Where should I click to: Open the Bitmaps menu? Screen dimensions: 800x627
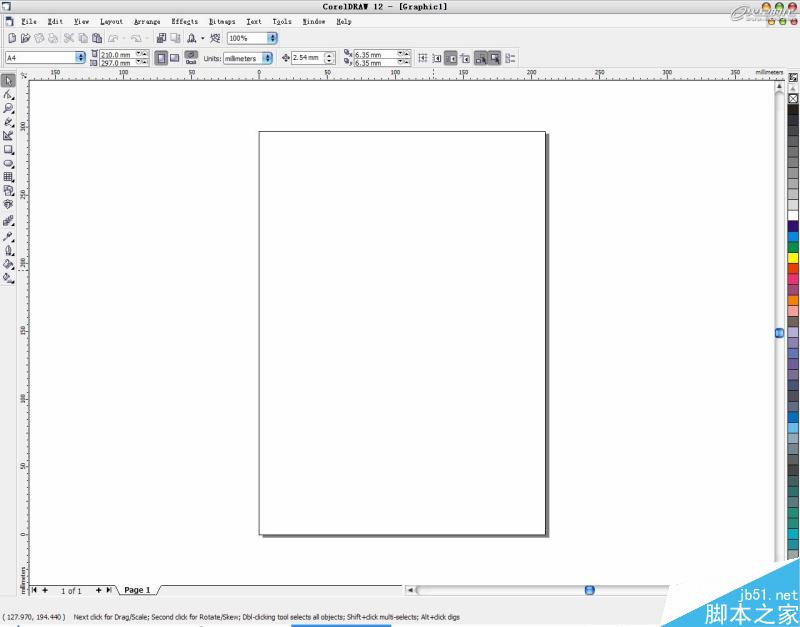(x=222, y=21)
